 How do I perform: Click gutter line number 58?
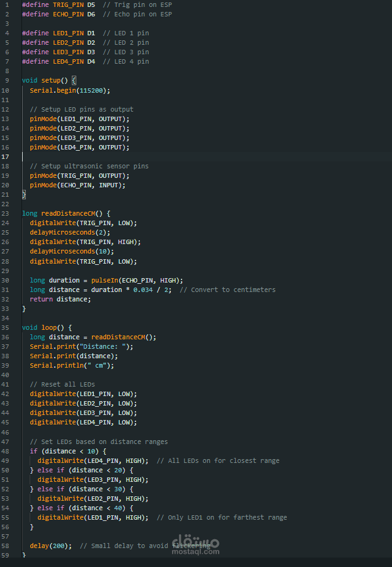(6, 546)
